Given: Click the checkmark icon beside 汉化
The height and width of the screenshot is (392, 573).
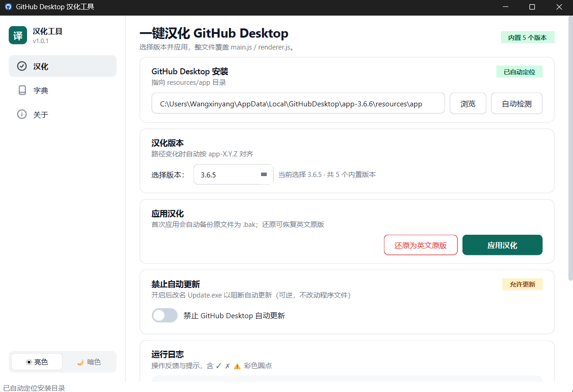Looking at the screenshot, I should point(22,66).
